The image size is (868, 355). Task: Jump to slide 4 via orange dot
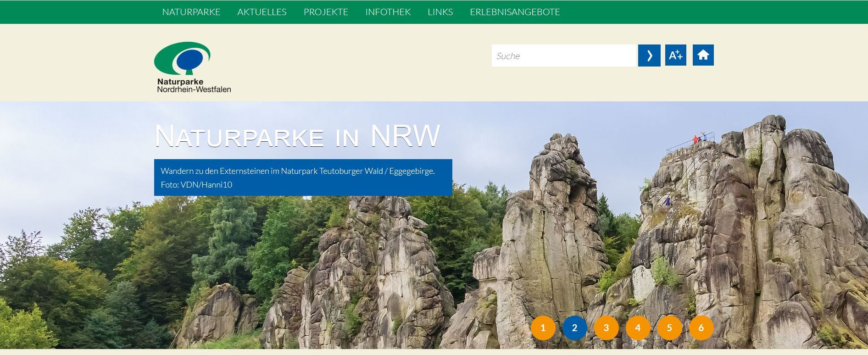[x=638, y=328]
